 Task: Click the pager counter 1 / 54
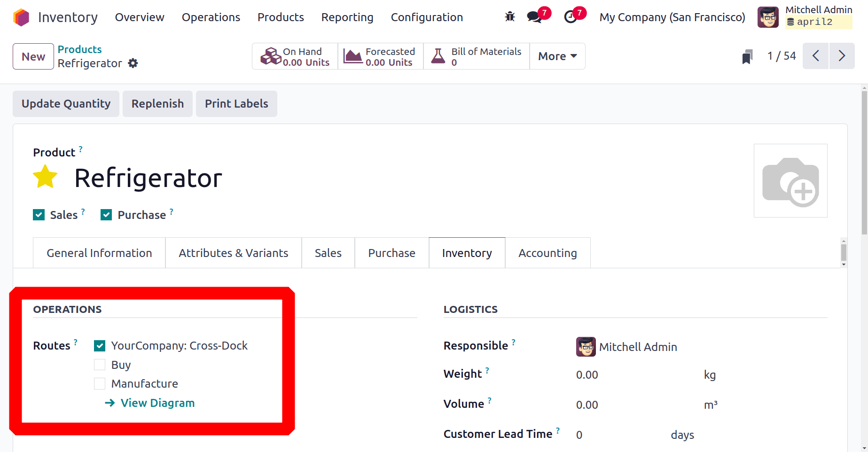(x=782, y=56)
